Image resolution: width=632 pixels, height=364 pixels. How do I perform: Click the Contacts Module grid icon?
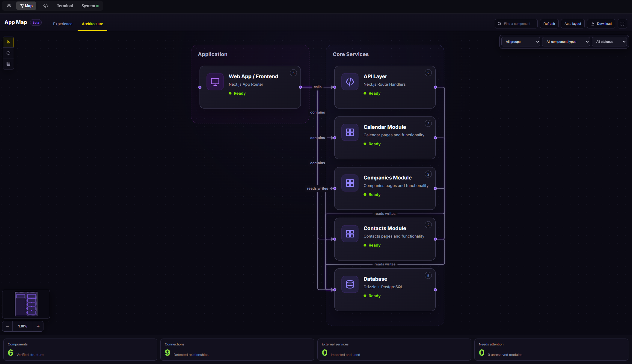click(x=350, y=233)
